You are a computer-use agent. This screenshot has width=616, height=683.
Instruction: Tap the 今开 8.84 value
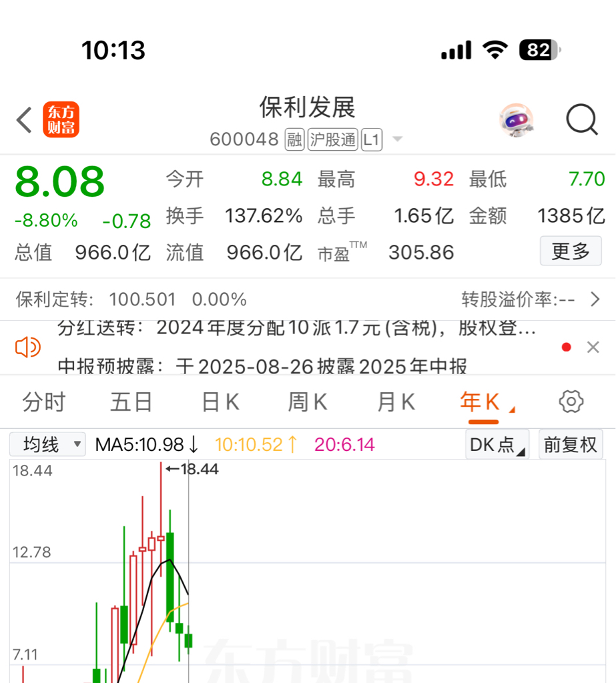282,179
